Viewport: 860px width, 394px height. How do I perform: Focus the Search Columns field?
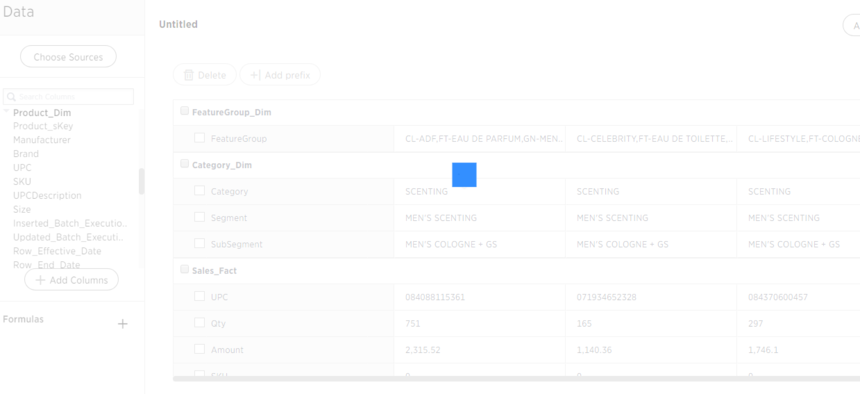click(x=68, y=97)
